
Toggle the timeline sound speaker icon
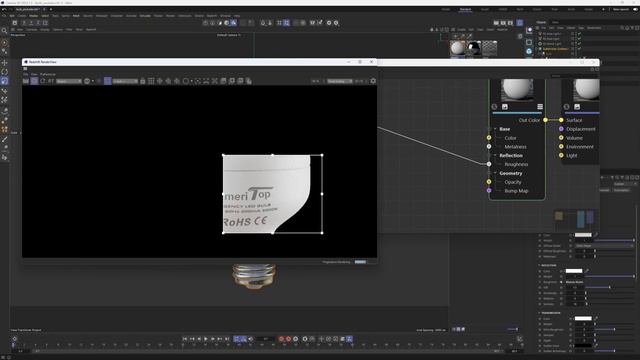click(x=251, y=339)
